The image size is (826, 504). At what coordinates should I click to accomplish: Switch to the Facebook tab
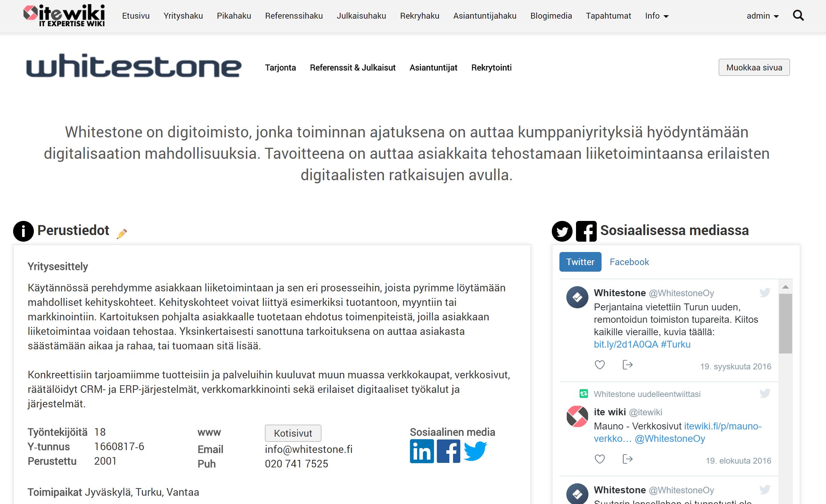coord(629,262)
